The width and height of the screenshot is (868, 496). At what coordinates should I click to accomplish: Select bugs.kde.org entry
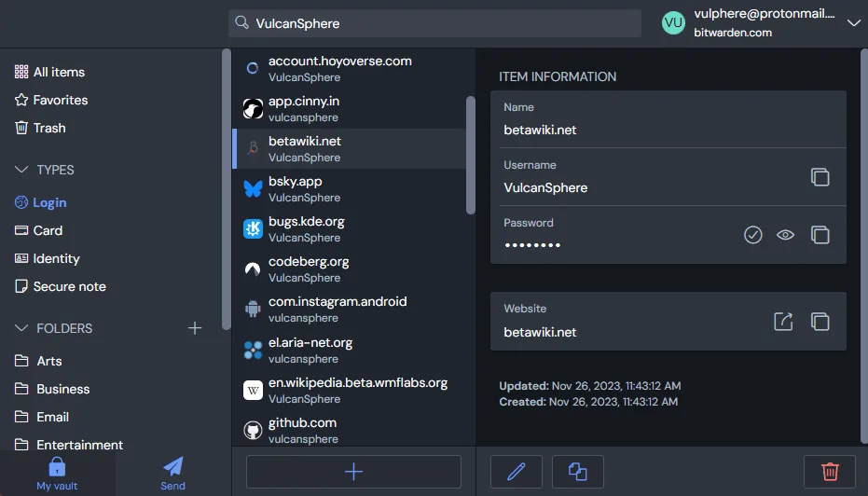[349, 228]
